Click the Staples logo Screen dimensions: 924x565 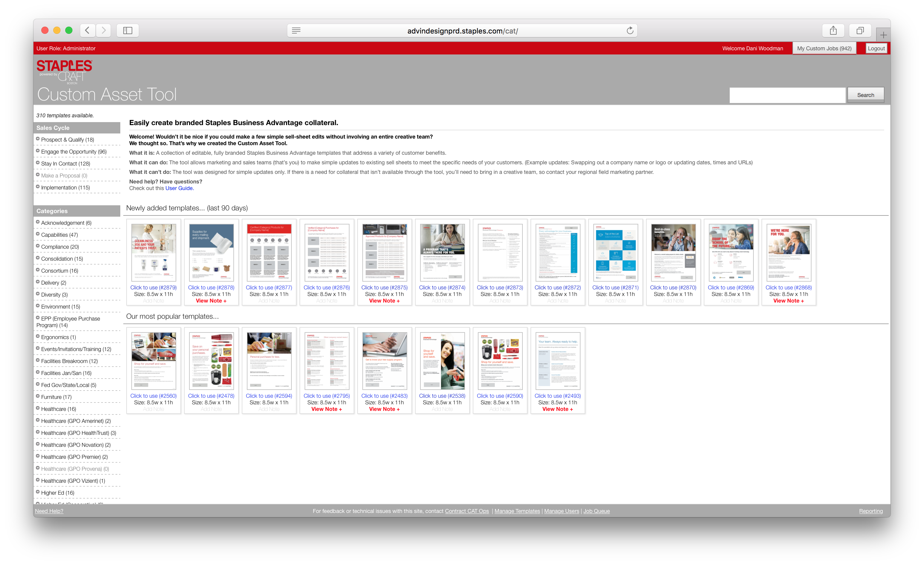(x=64, y=66)
